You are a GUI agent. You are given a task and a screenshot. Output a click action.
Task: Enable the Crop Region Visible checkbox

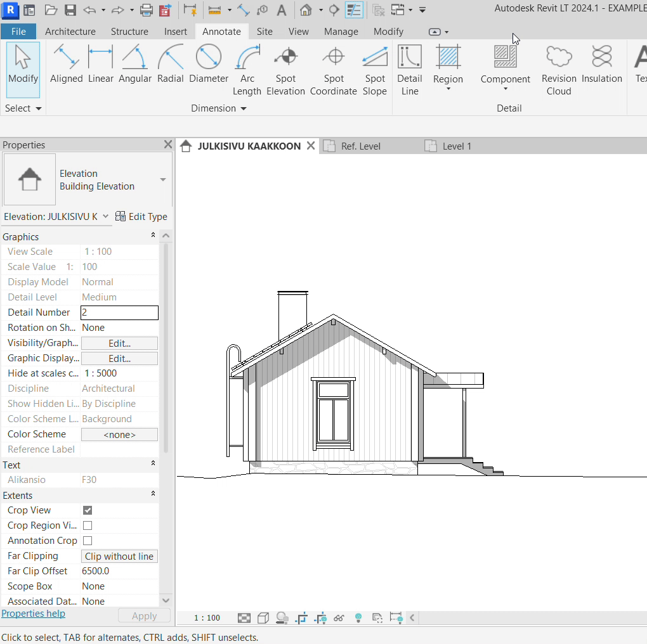point(88,525)
